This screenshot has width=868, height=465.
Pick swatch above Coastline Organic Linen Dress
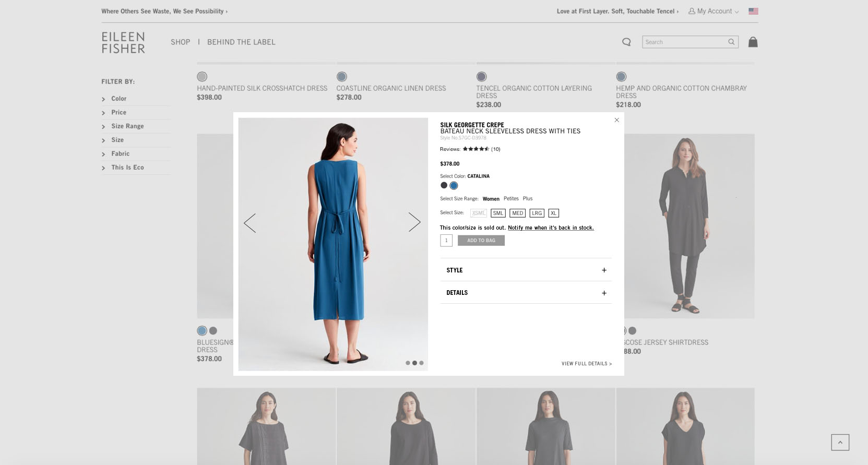click(342, 77)
